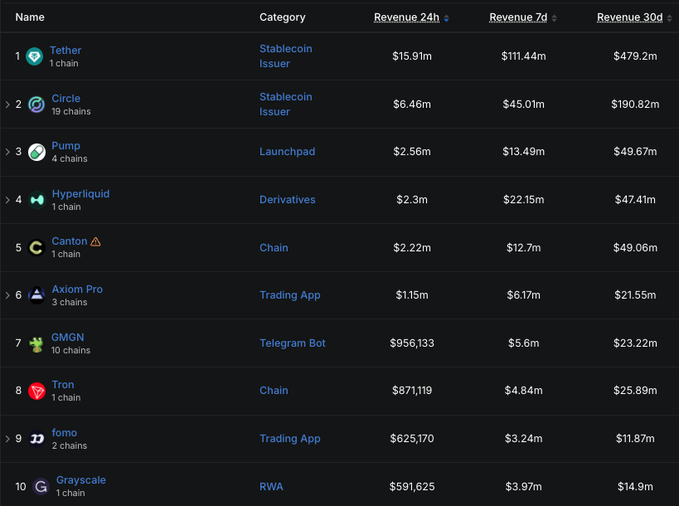The image size is (679, 506).
Task: Open the Derivatives category link
Action: tap(287, 200)
